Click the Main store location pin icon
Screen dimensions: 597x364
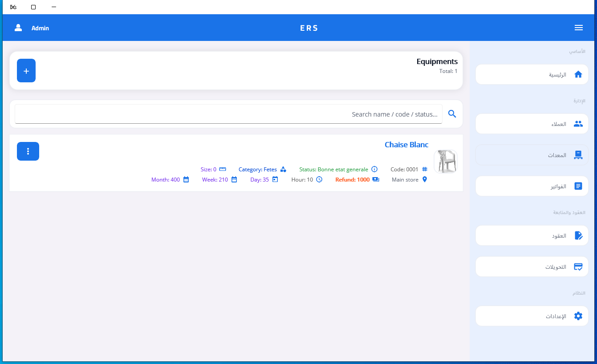pos(425,179)
